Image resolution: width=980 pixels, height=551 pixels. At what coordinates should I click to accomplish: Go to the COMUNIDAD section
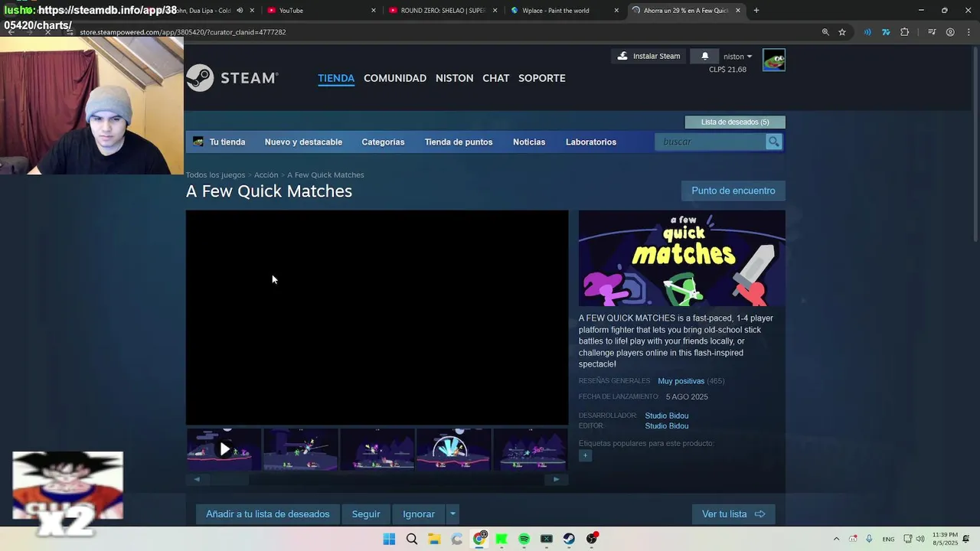tap(395, 78)
